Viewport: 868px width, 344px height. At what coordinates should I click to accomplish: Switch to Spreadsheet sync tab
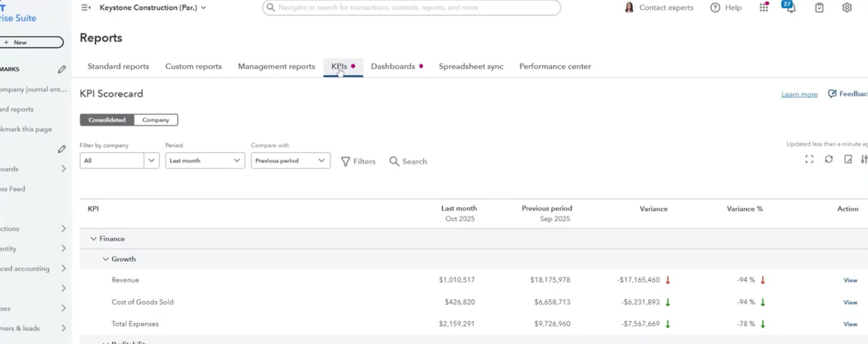pos(471,66)
